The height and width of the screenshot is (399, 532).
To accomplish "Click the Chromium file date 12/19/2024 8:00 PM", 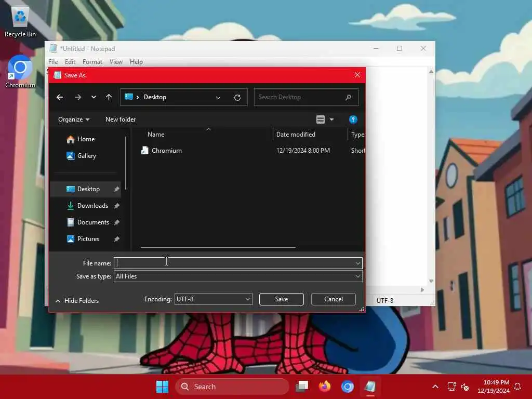I will [303, 151].
